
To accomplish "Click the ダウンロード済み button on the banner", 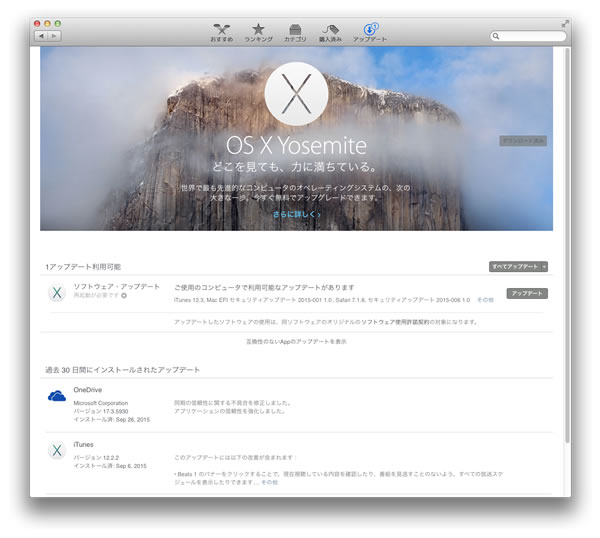I will click(523, 141).
